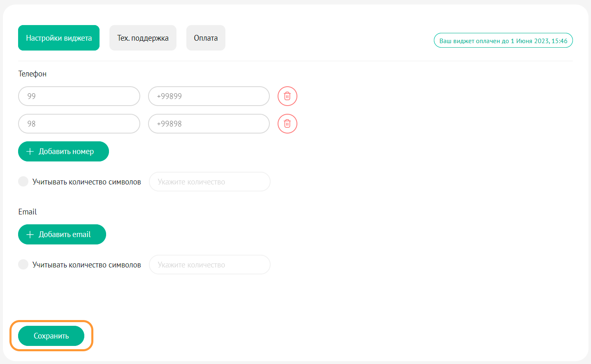Viewport: 591px width, 364px height.
Task: Click the +99899 phone input field
Action: 209,96
